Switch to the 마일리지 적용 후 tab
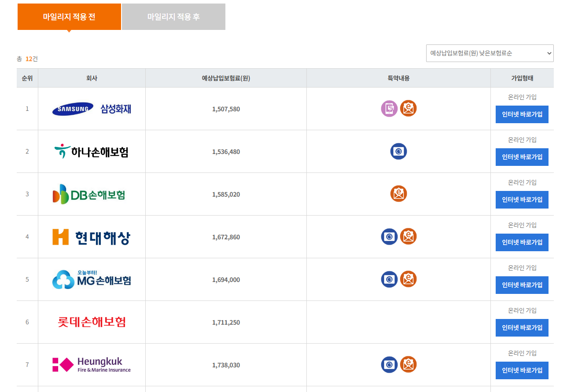Image resolution: width=567 pixels, height=392 pixels. tap(173, 17)
